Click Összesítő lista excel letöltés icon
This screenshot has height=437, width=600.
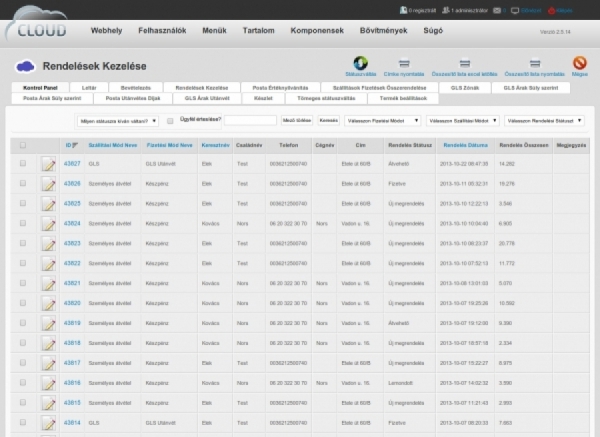(x=465, y=63)
